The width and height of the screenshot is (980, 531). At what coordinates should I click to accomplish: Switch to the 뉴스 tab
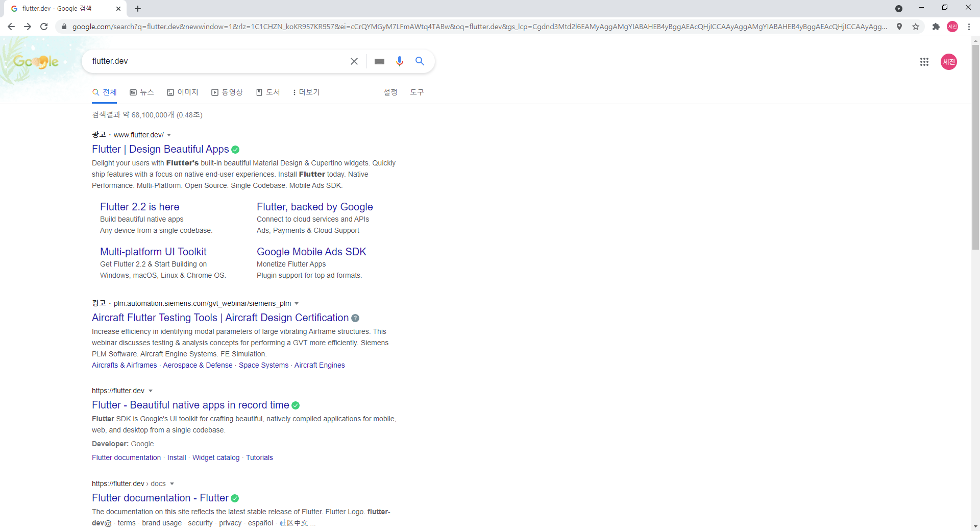point(142,92)
